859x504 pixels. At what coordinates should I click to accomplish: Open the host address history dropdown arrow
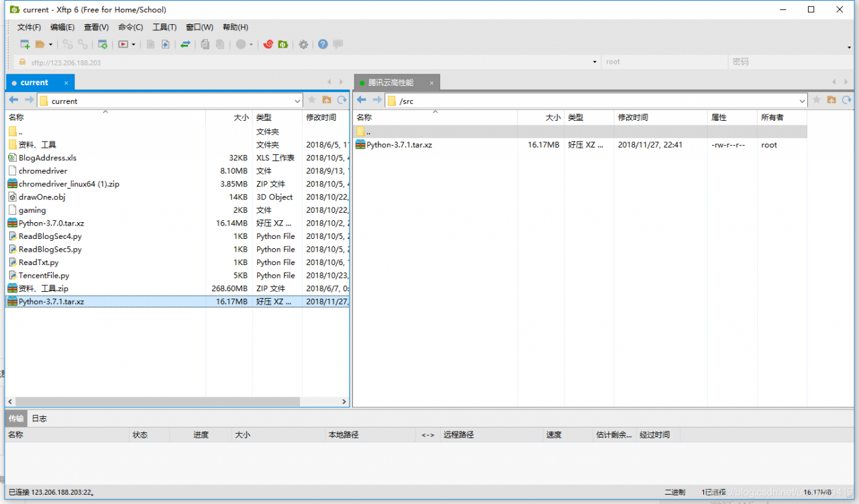[595, 62]
